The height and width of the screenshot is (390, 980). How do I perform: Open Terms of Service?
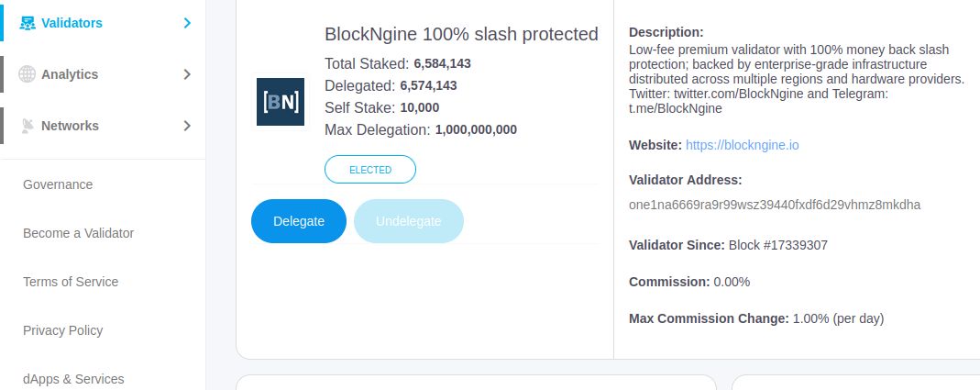[71, 282]
